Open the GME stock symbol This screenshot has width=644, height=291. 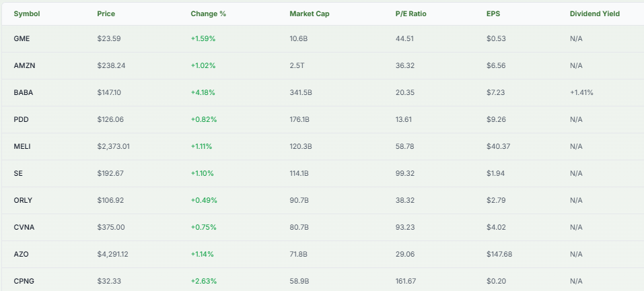22,38
